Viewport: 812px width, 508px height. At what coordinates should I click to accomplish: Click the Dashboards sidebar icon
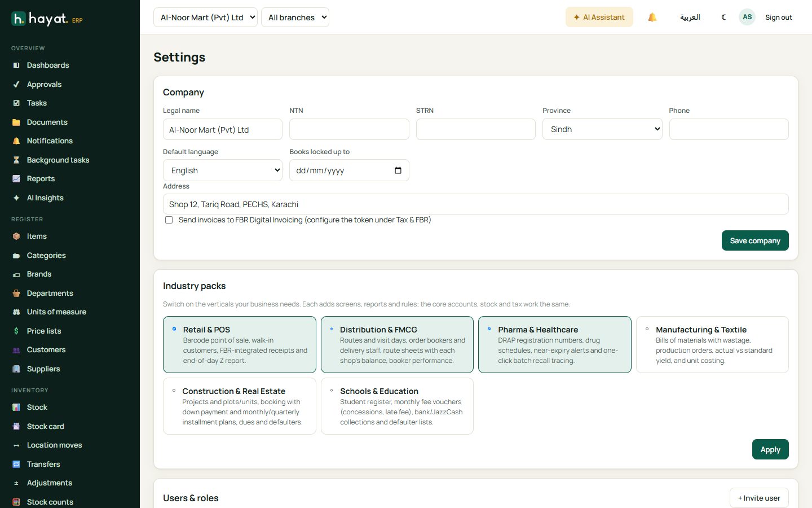point(16,65)
